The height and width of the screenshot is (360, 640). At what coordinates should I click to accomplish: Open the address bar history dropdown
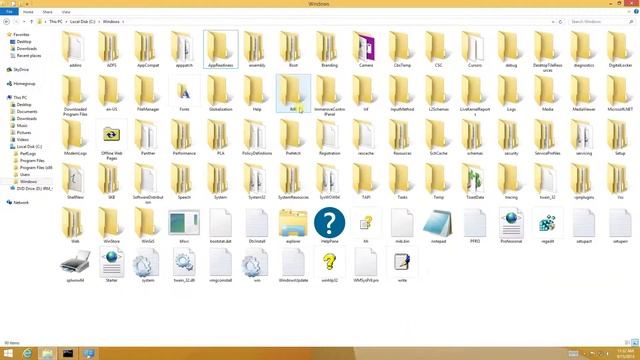(x=553, y=22)
